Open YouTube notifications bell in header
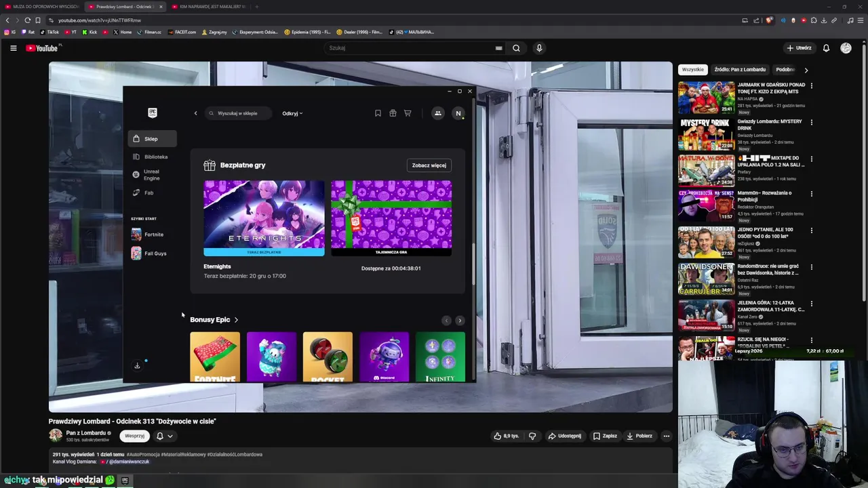This screenshot has height=488, width=868. tap(826, 48)
